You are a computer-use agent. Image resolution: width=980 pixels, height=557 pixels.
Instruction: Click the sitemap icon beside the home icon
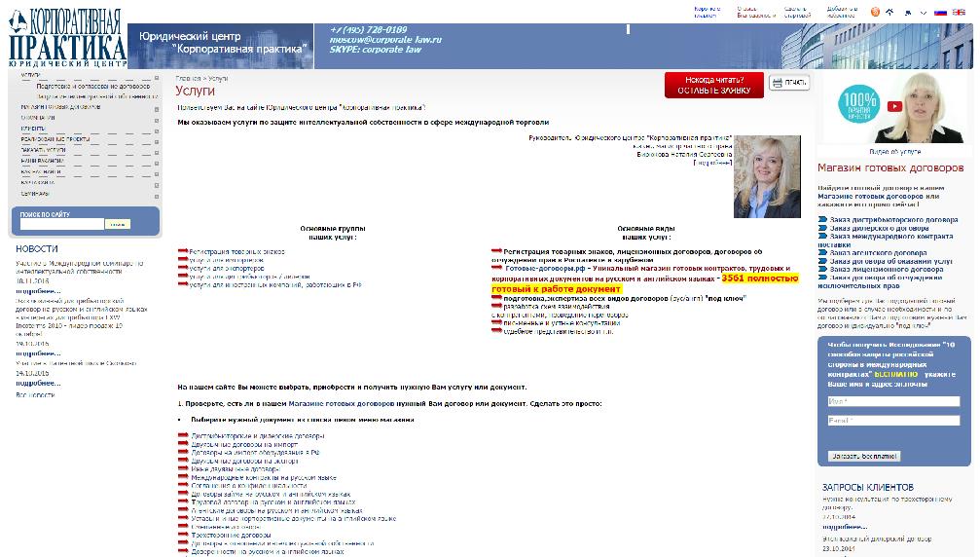(x=908, y=12)
